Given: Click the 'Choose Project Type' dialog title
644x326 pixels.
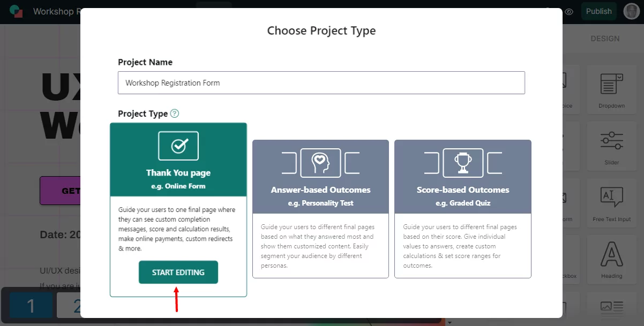Looking at the screenshot, I should point(321,31).
